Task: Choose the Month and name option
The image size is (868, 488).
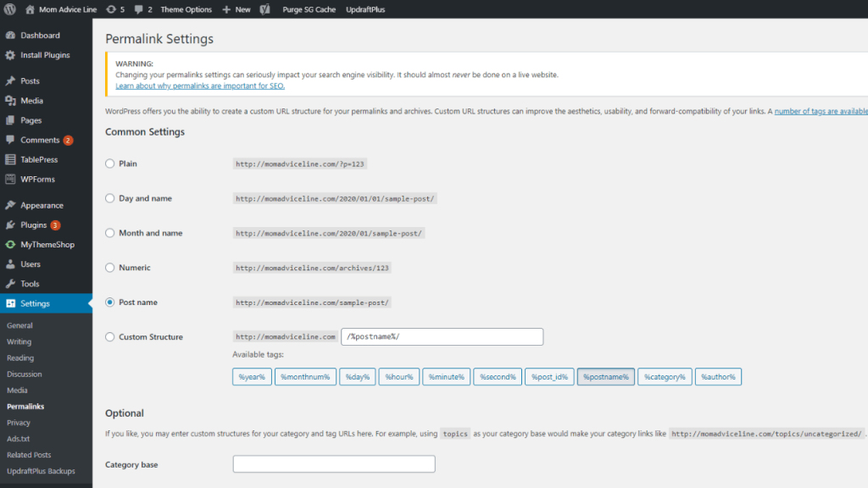Action: tap(109, 233)
